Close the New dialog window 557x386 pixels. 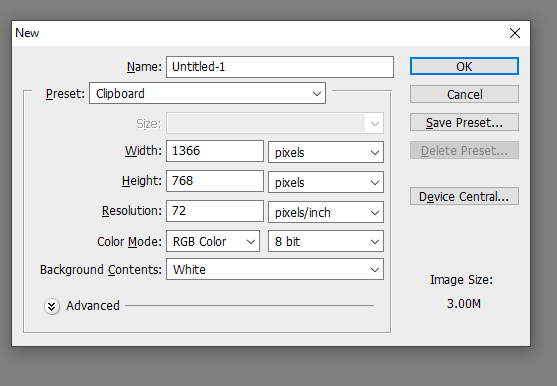click(515, 33)
